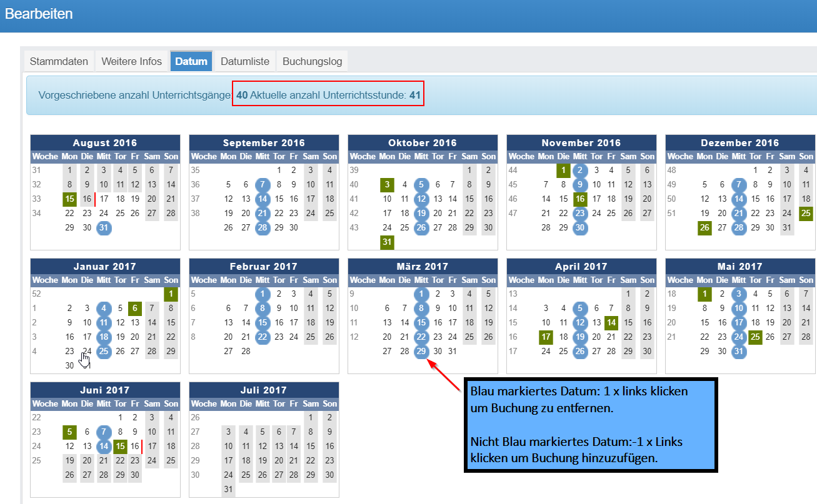Viewport: 817px width, 504px height.
Task: Click green-marked 6 Januar 2017
Action: [135, 308]
